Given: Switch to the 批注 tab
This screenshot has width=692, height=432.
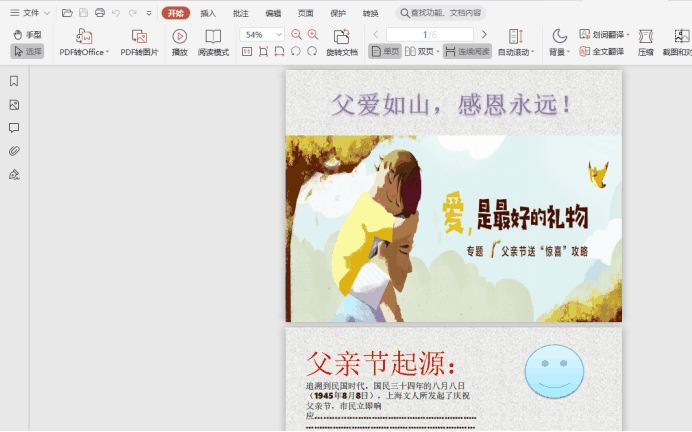Looking at the screenshot, I should coord(241,13).
